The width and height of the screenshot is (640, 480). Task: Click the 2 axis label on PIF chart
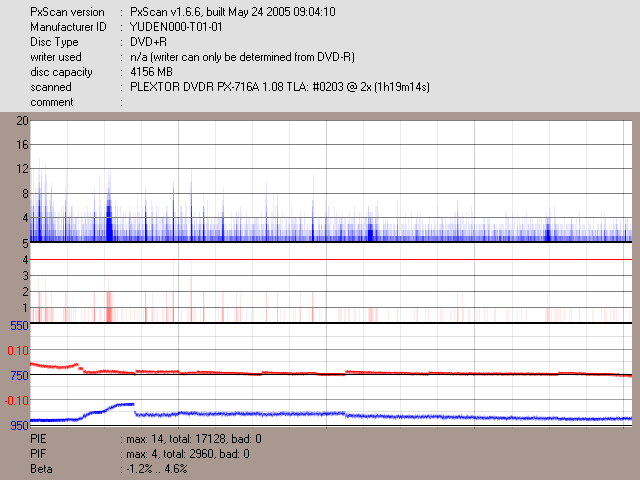coord(25,292)
